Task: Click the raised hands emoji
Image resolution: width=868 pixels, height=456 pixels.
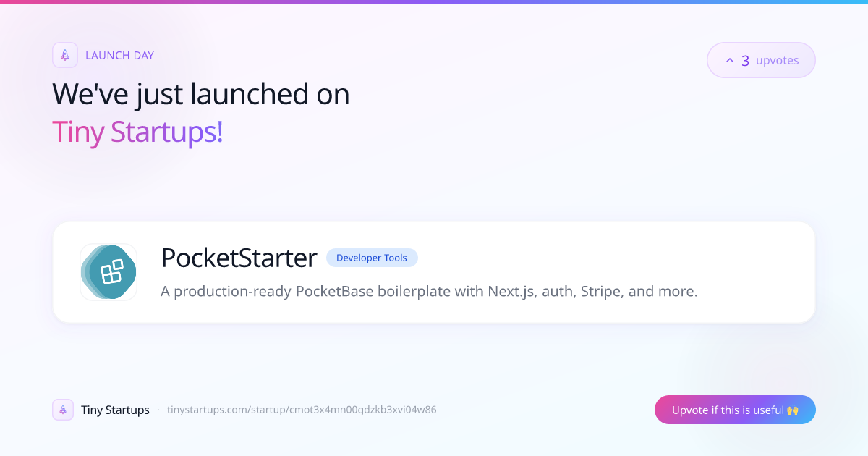Action: click(x=792, y=410)
